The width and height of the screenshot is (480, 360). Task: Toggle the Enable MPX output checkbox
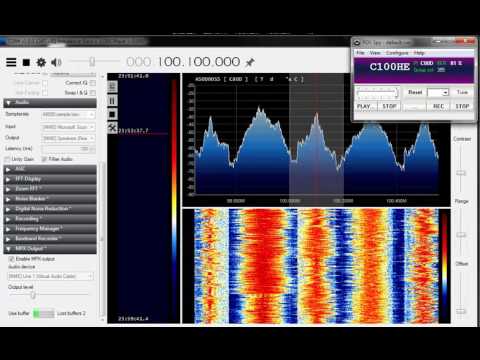click(x=11, y=259)
